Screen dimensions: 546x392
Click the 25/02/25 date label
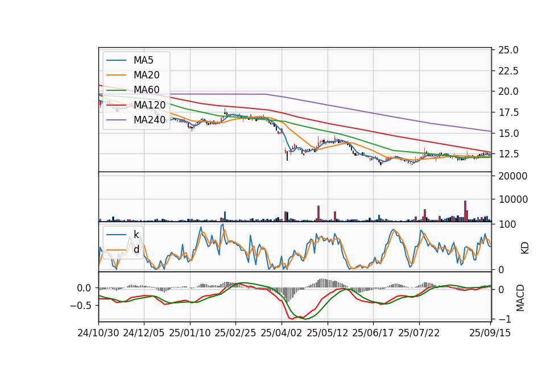tap(235, 333)
